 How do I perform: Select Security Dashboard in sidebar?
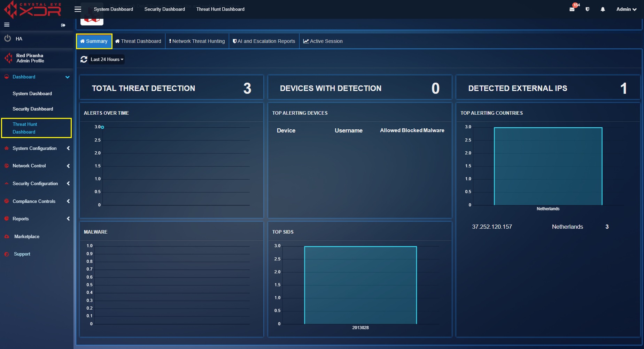[33, 109]
